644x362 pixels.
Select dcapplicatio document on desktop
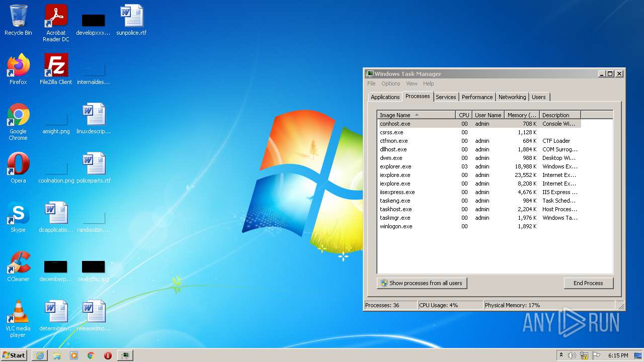[x=56, y=217]
